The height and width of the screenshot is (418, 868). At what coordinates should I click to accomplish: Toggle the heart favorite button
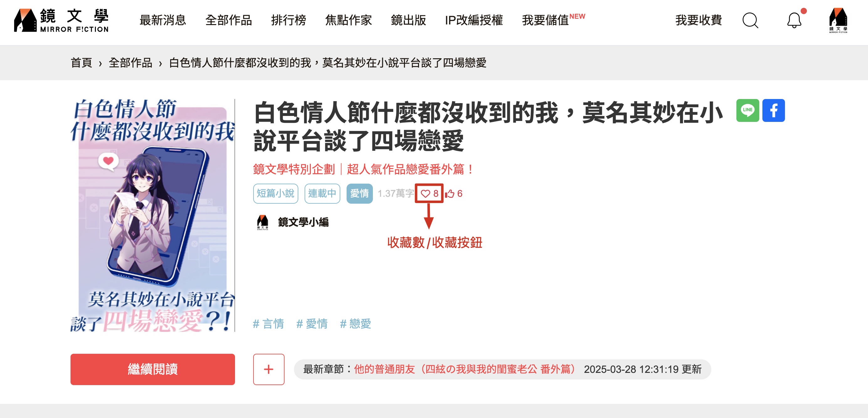(429, 193)
